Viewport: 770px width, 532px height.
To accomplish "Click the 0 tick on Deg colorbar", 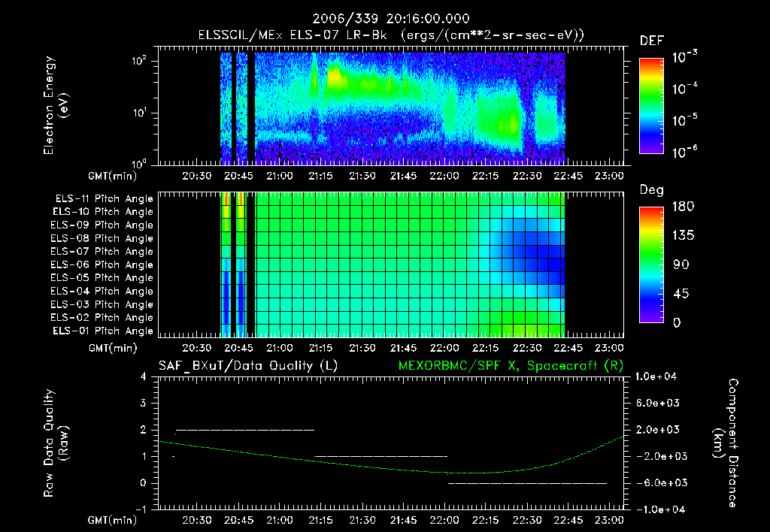I will click(677, 323).
